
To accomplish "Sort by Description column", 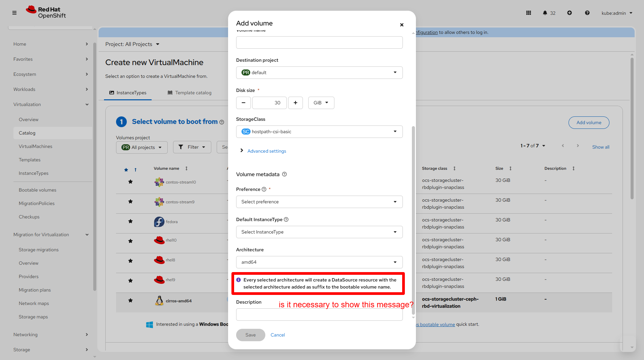I will 559,168.
